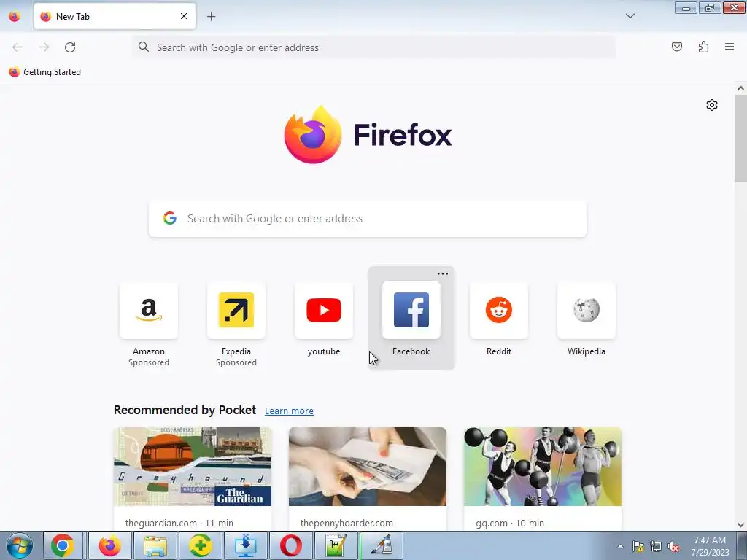Image resolution: width=747 pixels, height=560 pixels.
Task: Open Save to Pocket icon
Action: pyautogui.click(x=676, y=47)
